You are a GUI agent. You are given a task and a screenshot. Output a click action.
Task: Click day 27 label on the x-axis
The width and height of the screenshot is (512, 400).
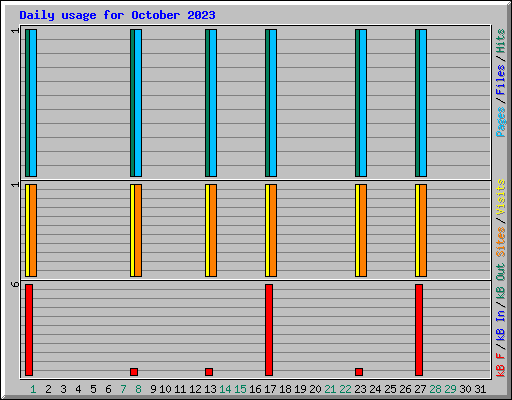[x=420, y=389]
